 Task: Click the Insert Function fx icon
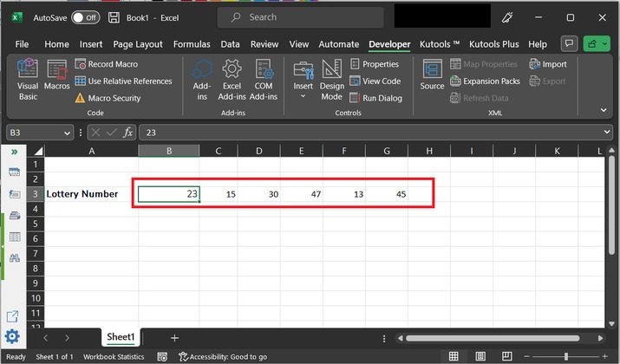pyautogui.click(x=127, y=133)
